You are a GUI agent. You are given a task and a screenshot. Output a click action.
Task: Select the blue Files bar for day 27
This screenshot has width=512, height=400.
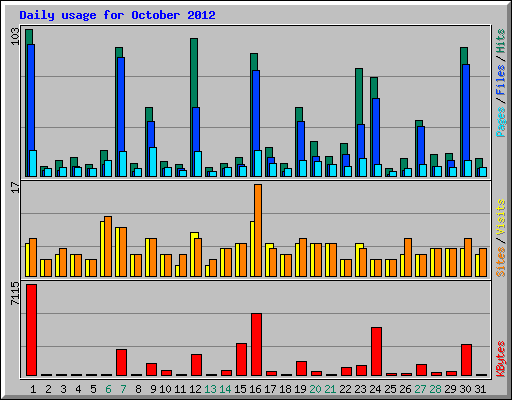[421, 145]
